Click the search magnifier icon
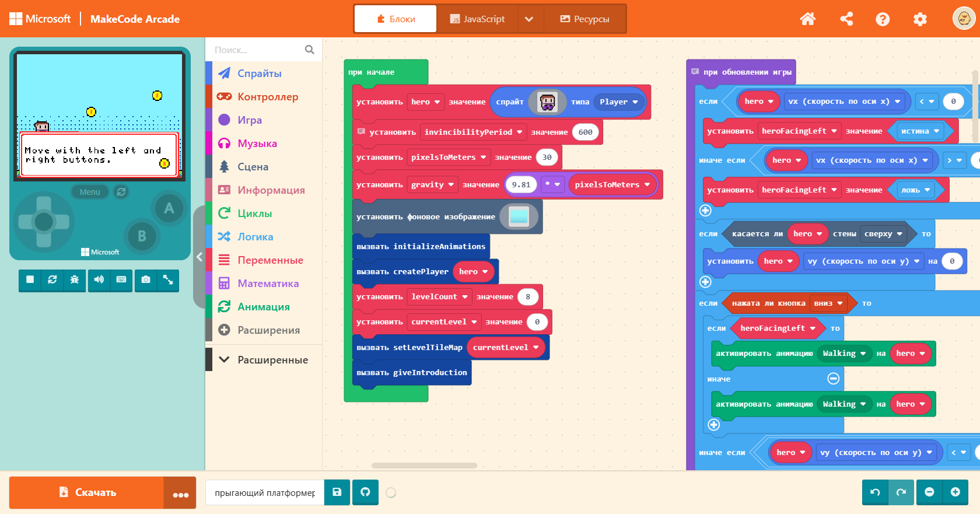Screen dimensions: 980x514 [309, 50]
